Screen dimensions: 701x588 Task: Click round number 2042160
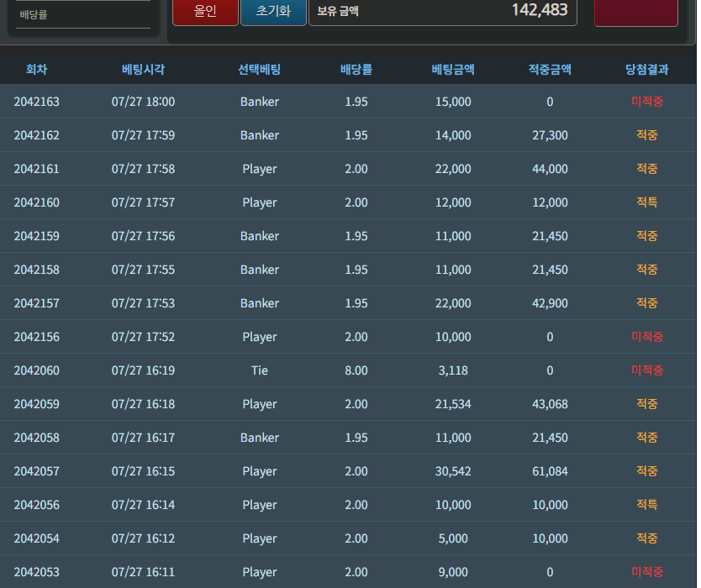tap(37, 202)
